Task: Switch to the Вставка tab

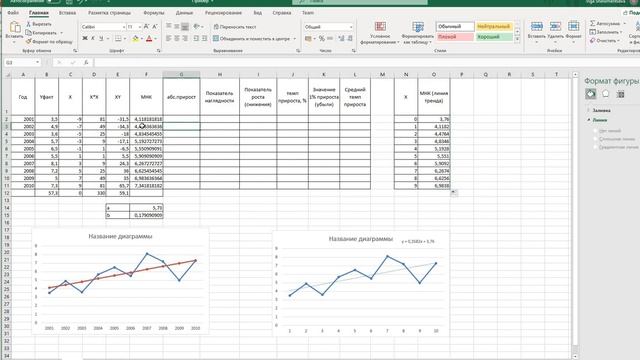Action: click(x=67, y=13)
